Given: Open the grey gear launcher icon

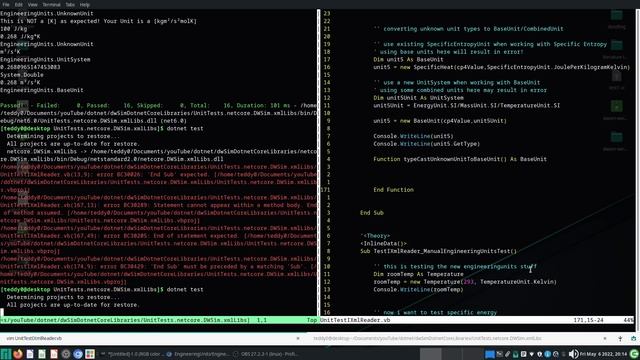Looking at the screenshot, I should coord(66,354).
